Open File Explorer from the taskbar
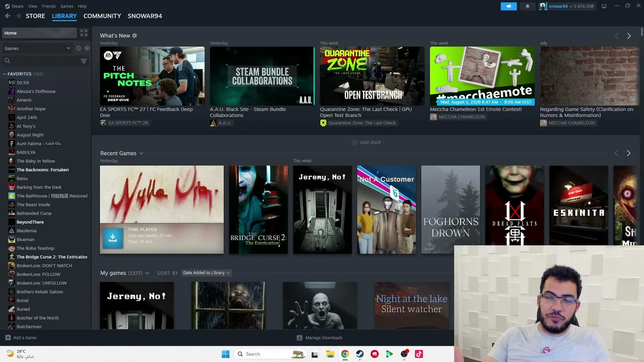Screen dimensions: 644x362 pyautogui.click(x=330, y=354)
